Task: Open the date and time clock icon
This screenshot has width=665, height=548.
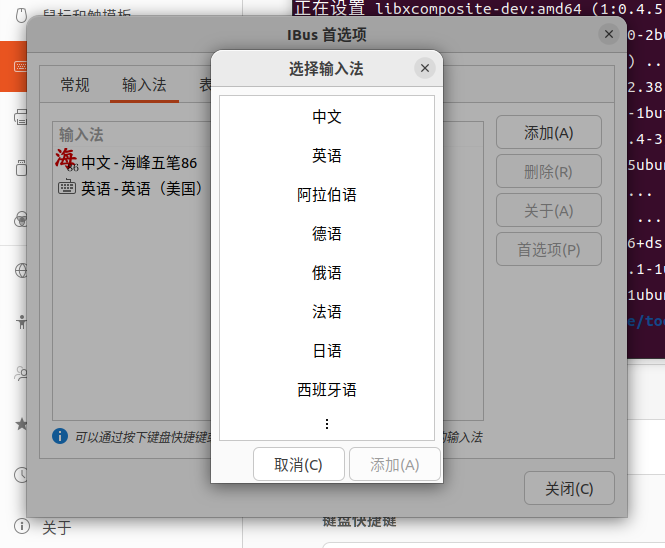Action: [x=21, y=475]
